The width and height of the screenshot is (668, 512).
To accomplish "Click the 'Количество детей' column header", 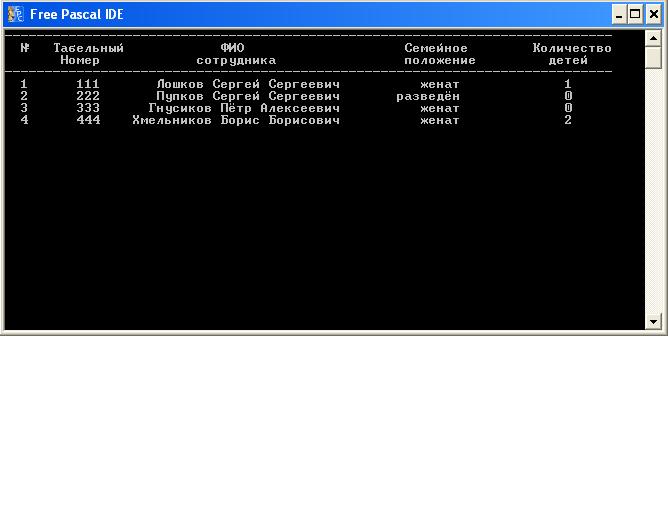I will click(571, 54).
